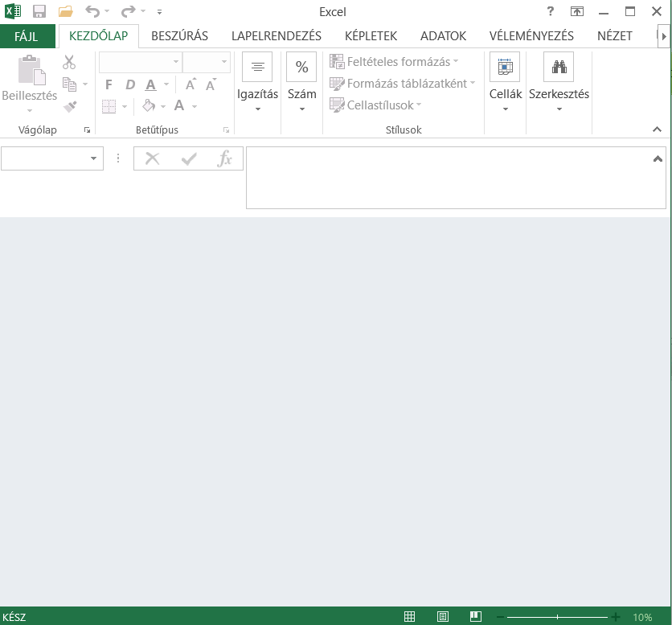Open the Betűtípus dialog launcher
The image size is (672, 625).
point(227,130)
